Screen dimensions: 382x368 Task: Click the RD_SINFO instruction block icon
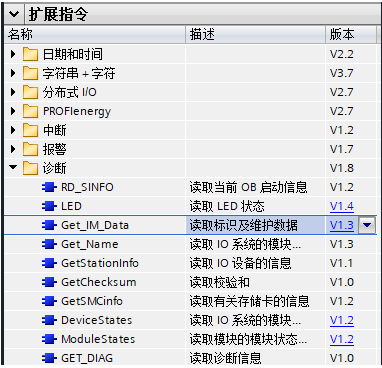(x=49, y=187)
